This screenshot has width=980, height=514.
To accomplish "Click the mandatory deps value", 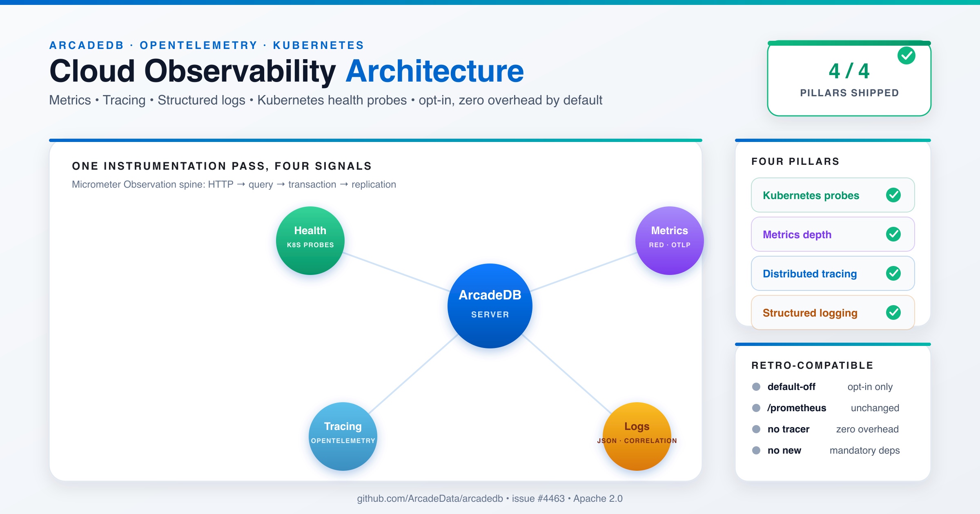I will point(865,450).
